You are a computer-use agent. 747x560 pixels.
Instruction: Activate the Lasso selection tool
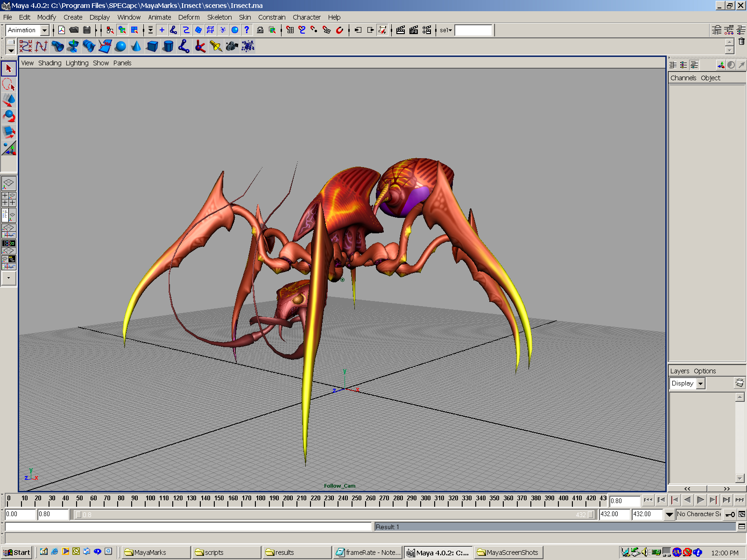point(9,84)
